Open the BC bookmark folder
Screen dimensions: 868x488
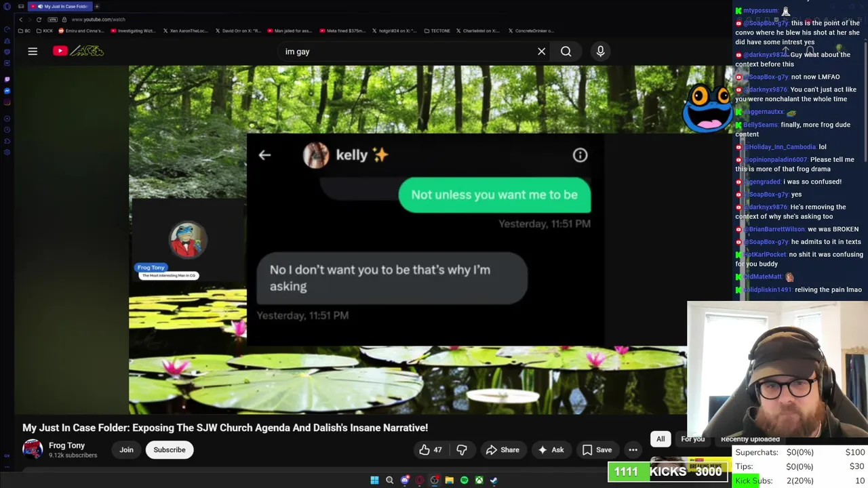pos(24,30)
